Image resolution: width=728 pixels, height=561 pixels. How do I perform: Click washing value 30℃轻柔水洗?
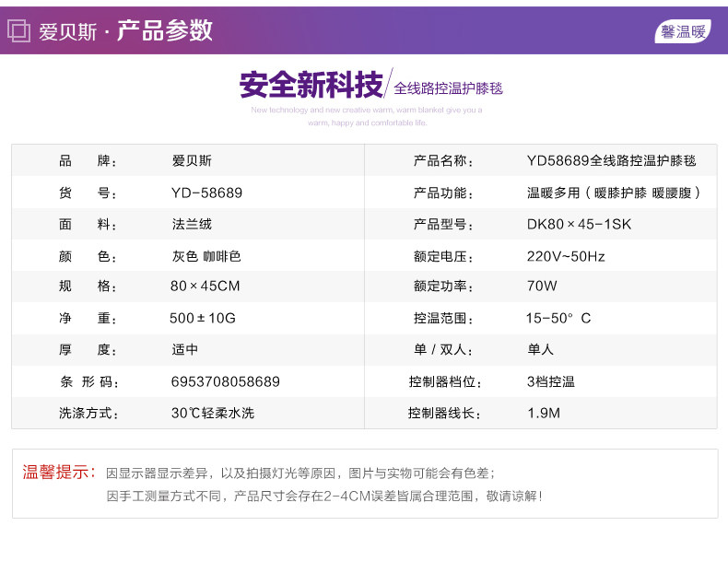click(x=213, y=413)
